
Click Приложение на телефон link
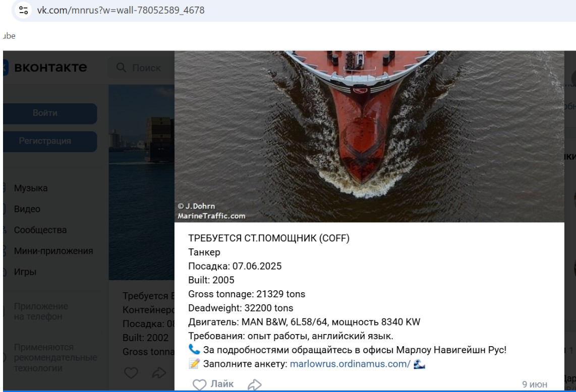pyautogui.click(x=41, y=311)
